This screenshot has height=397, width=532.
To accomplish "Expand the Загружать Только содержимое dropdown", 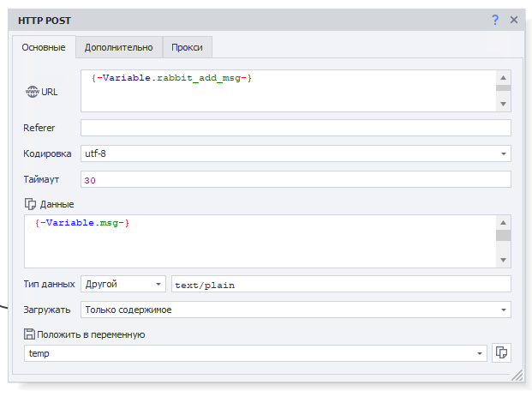I will click(x=296, y=310).
